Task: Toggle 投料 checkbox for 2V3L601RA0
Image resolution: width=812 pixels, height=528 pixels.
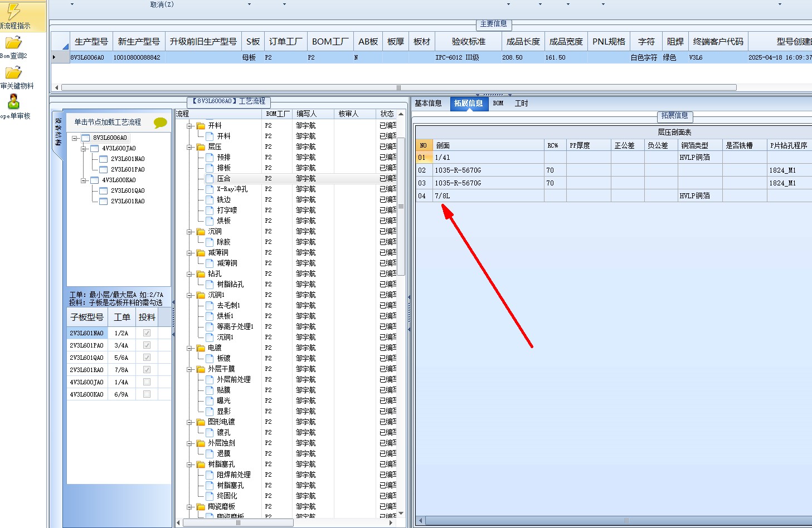Action: (147, 370)
